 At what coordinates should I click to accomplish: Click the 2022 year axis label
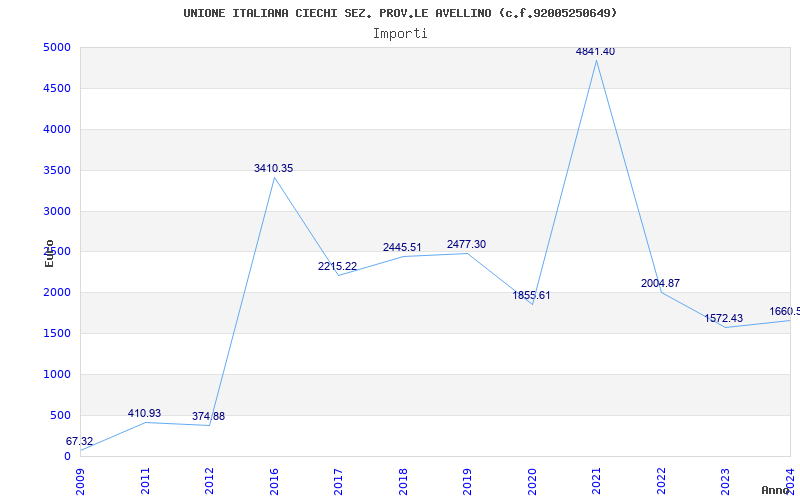tap(661, 481)
